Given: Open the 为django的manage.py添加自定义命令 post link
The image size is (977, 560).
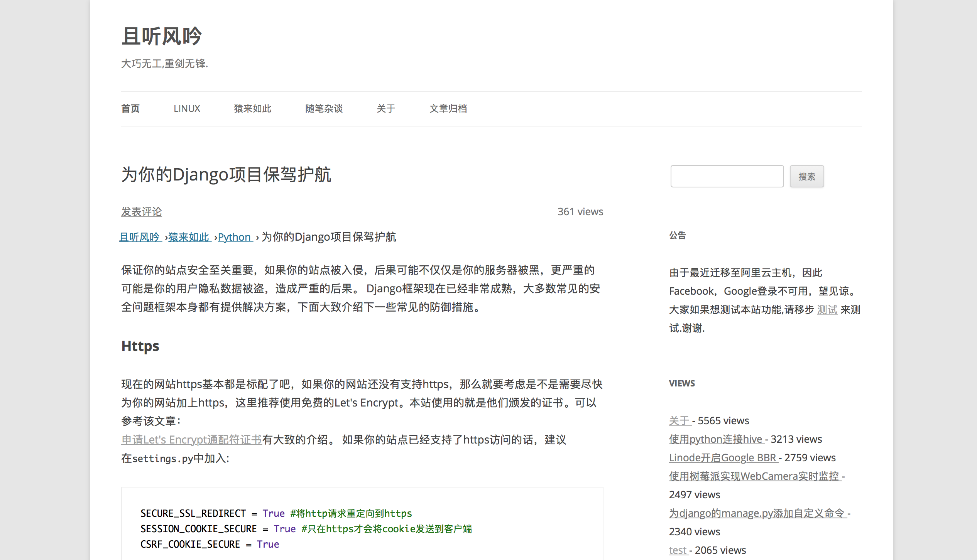Looking at the screenshot, I should pyautogui.click(x=757, y=513).
